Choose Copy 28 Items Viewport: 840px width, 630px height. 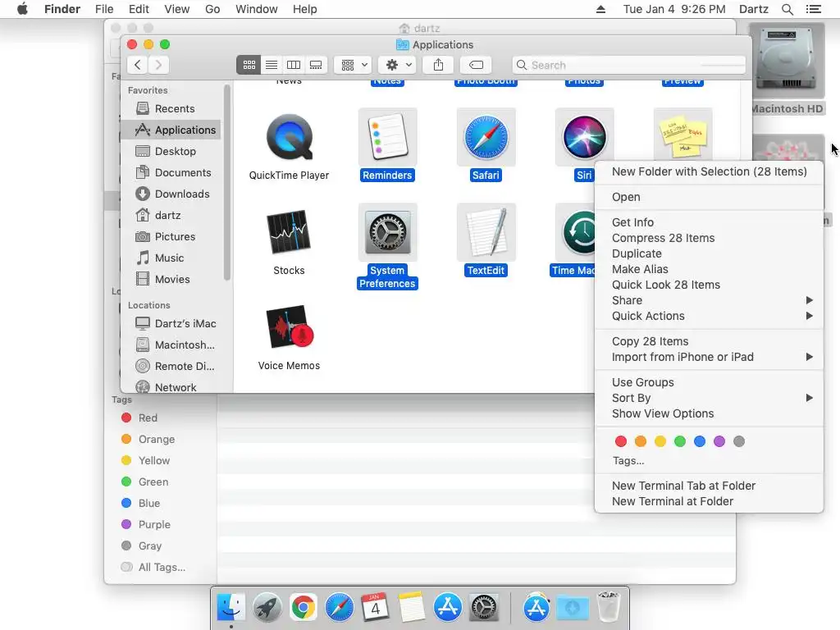tap(710, 341)
